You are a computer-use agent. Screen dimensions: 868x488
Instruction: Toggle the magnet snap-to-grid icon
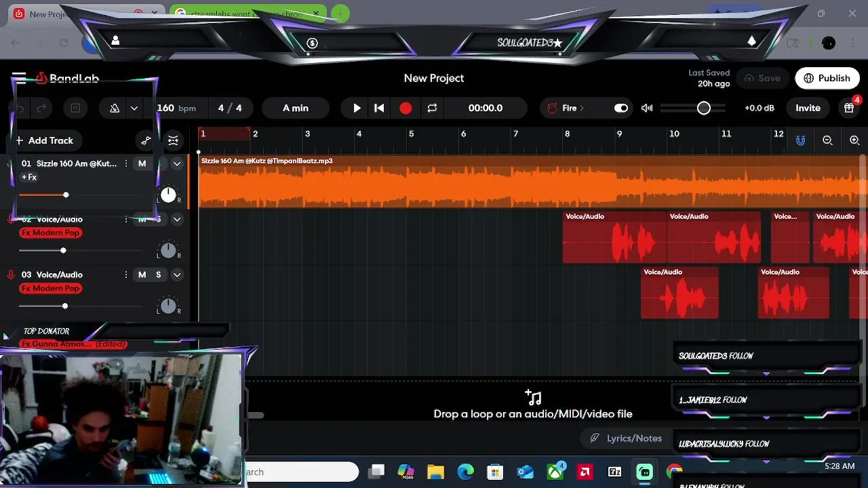(x=801, y=140)
